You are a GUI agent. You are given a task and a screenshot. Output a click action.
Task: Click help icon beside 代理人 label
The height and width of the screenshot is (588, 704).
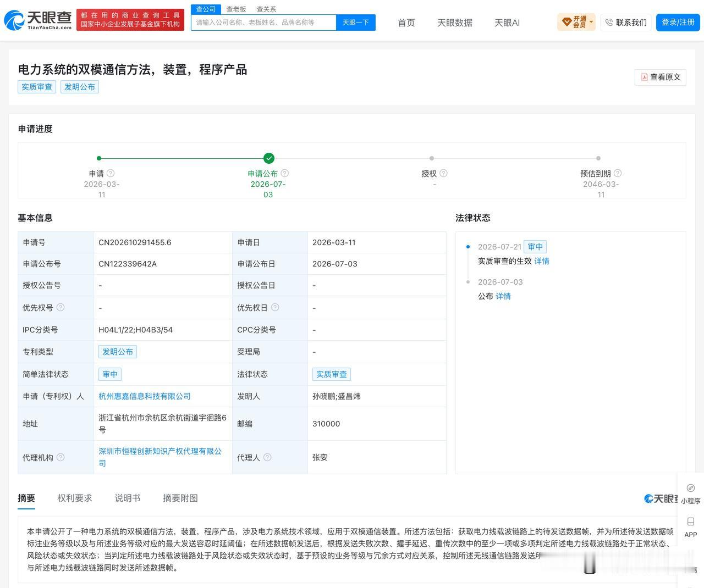point(267,457)
